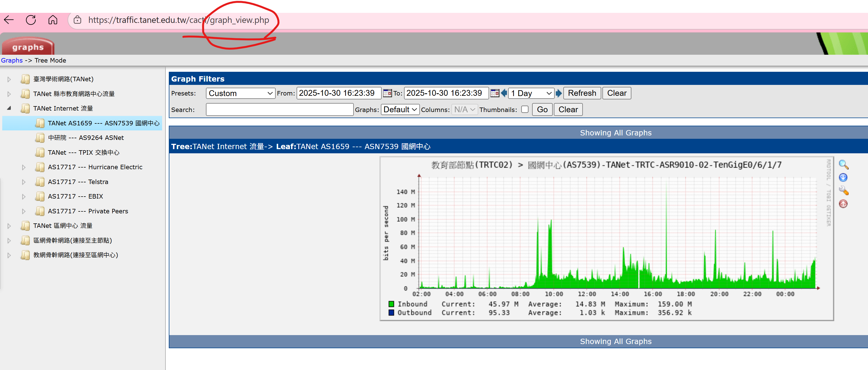Screen dimensions: 868x370
Task: Open the graphs tab
Action: point(28,47)
